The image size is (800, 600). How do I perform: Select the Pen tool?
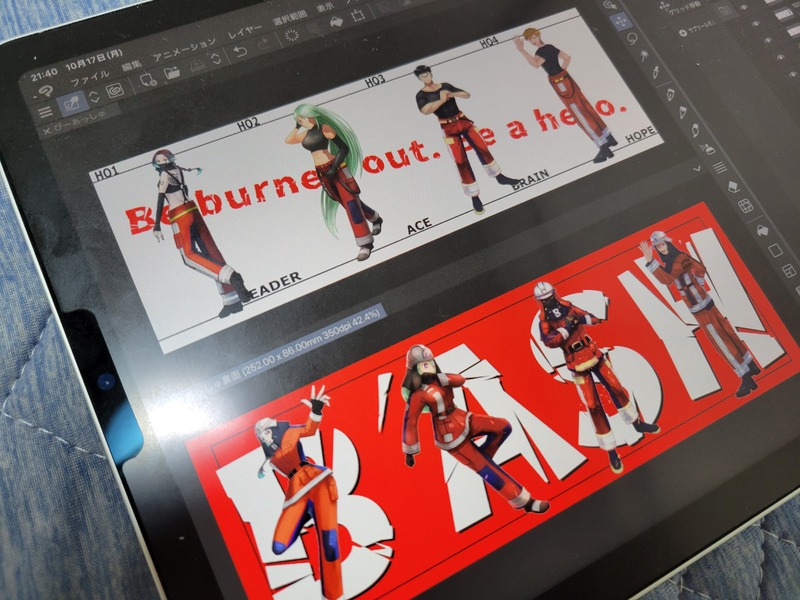[670, 94]
